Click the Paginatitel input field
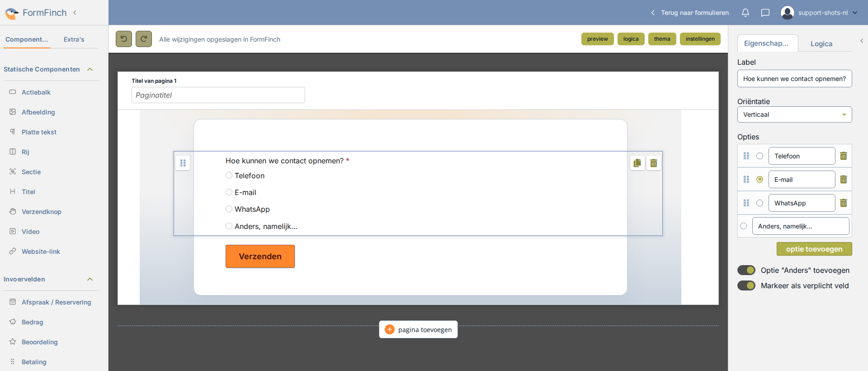Screen dimensions: 868x371 [x=218, y=95]
